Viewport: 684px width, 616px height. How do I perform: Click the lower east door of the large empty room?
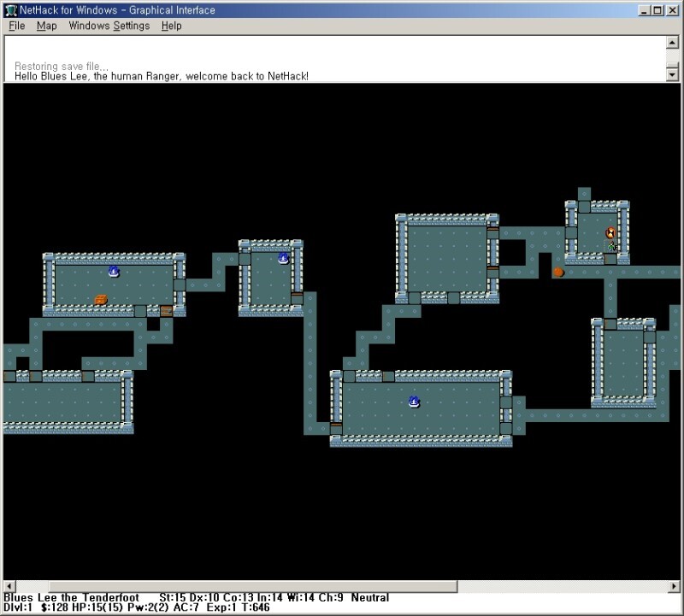[x=493, y=272]
